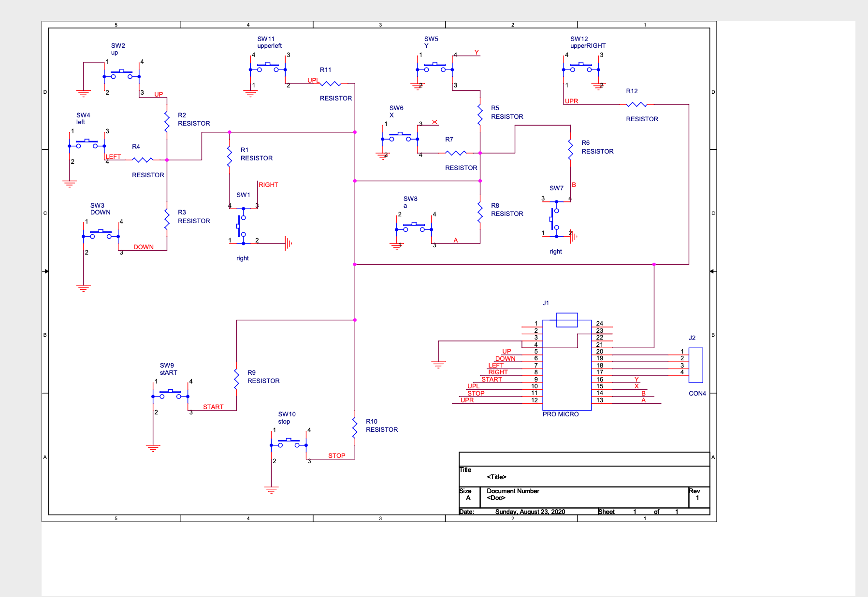Screen dimensions: 868x597
Task: Select the R10 resistor zigzag symbol
Action: (355, 427)
